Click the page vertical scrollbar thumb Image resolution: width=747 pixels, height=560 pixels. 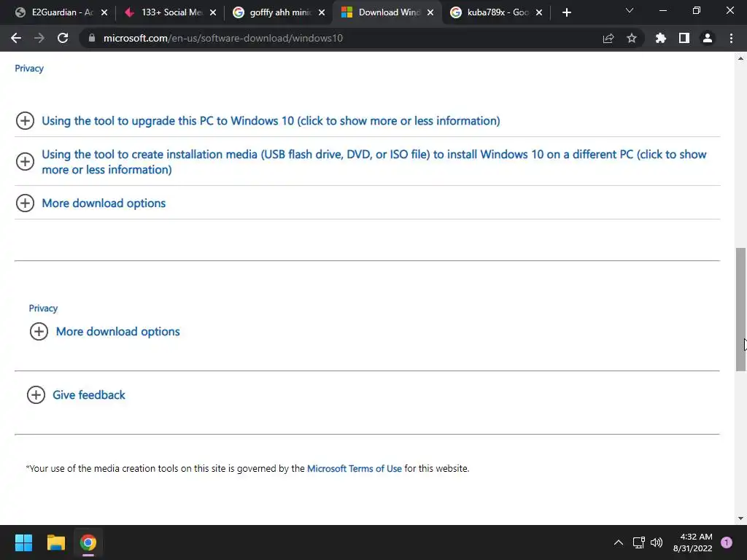click(x=740, y=309)
